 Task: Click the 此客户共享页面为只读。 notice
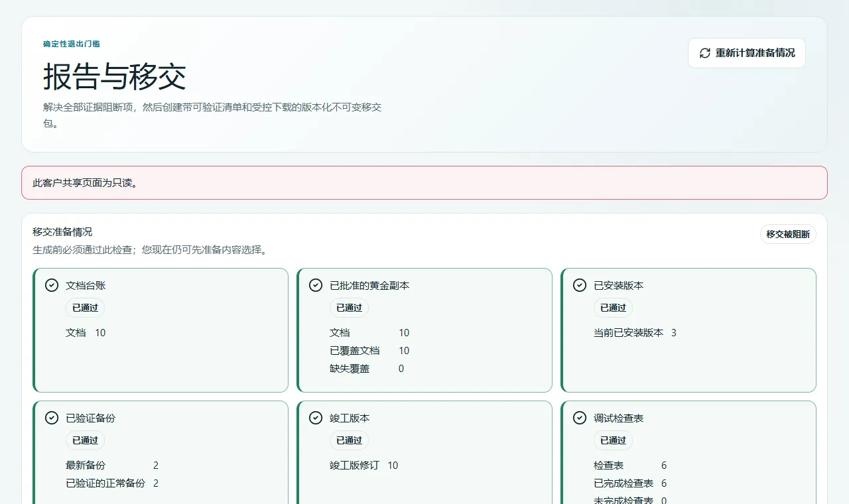tap(424, 182)
